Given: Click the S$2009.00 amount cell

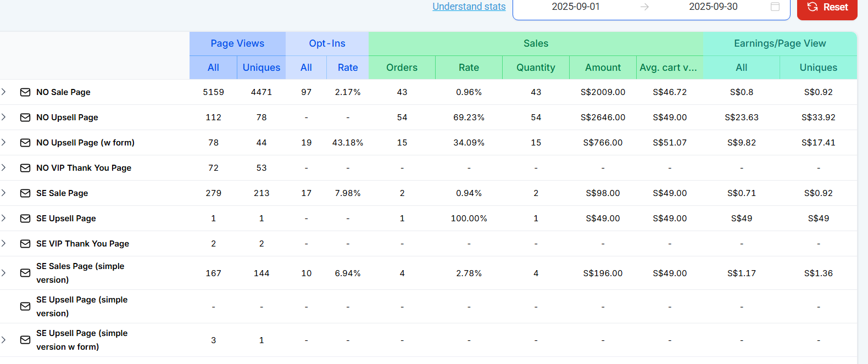Looking at the screenshot, I should point(603,92).
